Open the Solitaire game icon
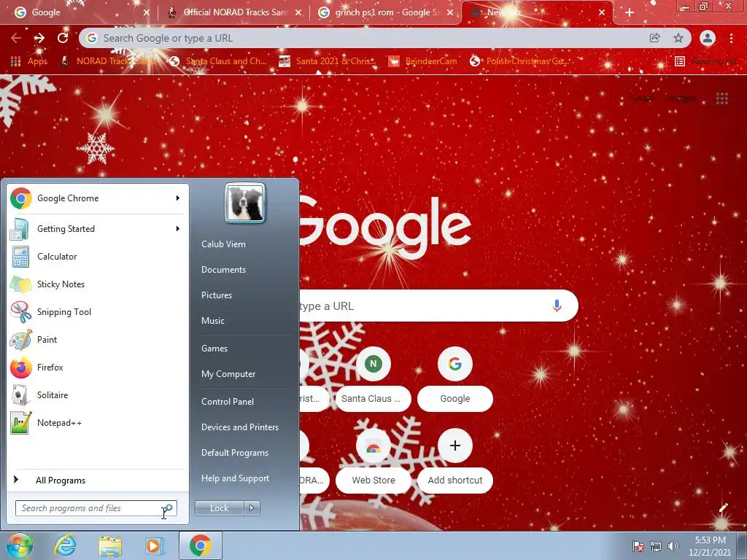The image size is (747, 560). [x=21, y=394]
